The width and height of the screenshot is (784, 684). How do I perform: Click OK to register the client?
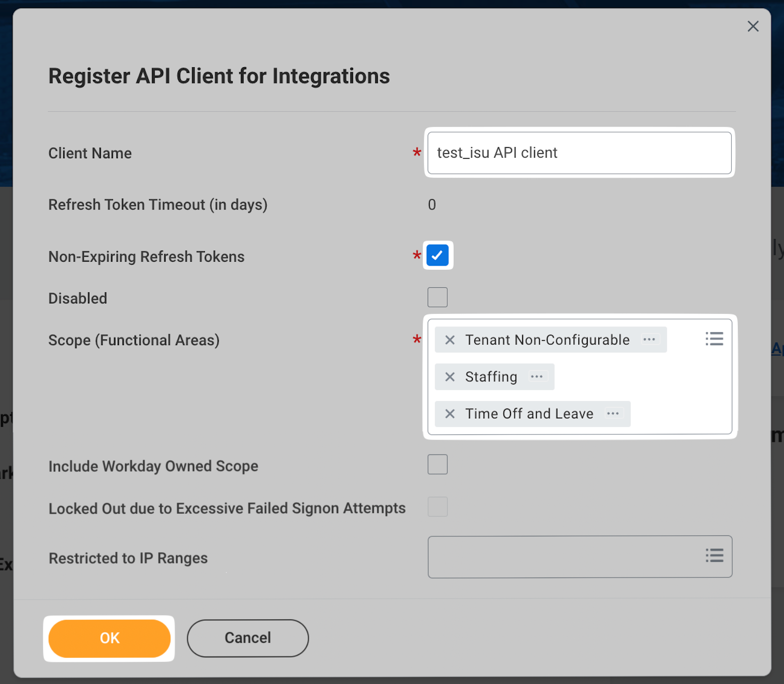pos(109,638)
